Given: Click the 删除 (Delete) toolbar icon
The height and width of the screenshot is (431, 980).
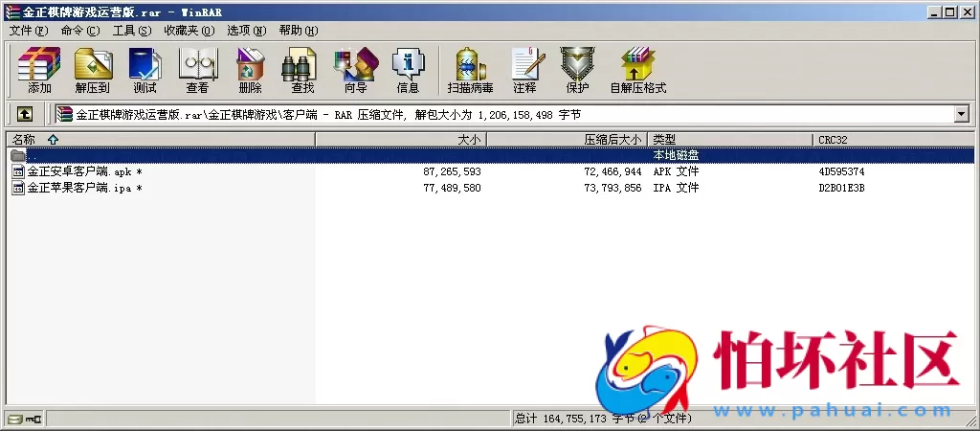Looking at the screenshot, I should (250, 70).
